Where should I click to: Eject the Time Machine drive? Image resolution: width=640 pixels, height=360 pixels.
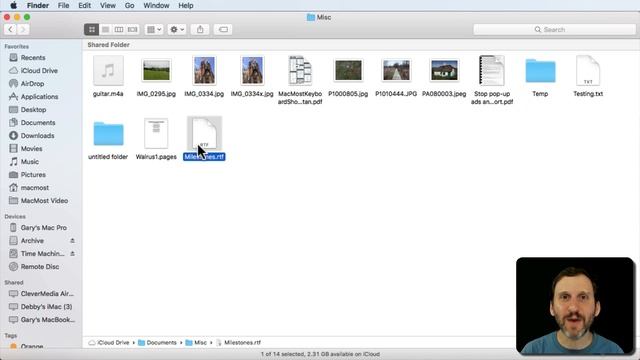point(72,253)
